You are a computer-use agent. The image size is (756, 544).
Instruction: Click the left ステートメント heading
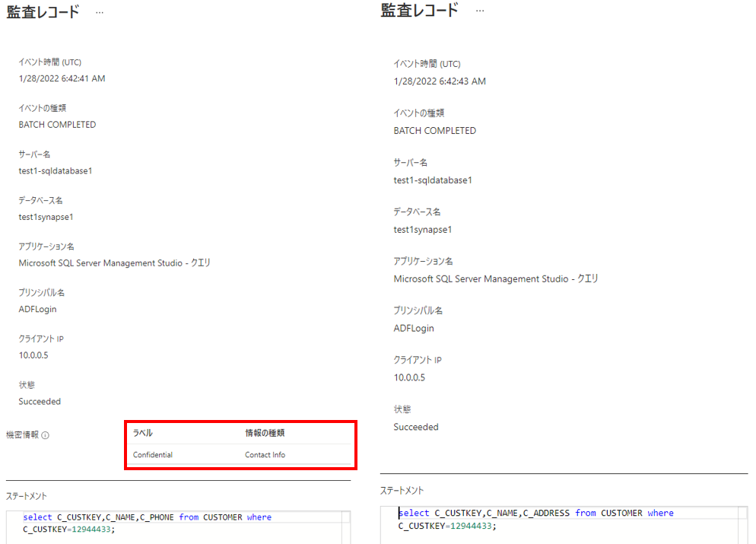coord(27,496)
